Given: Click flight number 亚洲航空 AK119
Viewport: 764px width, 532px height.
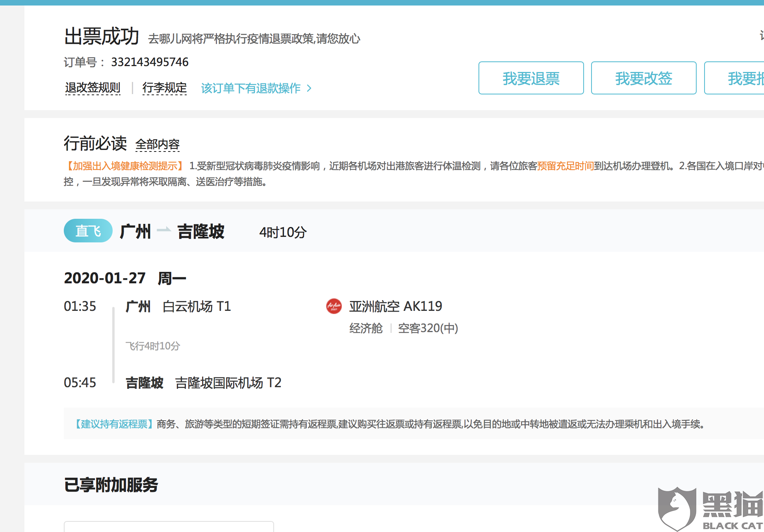Looking at the screenshot, I should pos(395,306).
